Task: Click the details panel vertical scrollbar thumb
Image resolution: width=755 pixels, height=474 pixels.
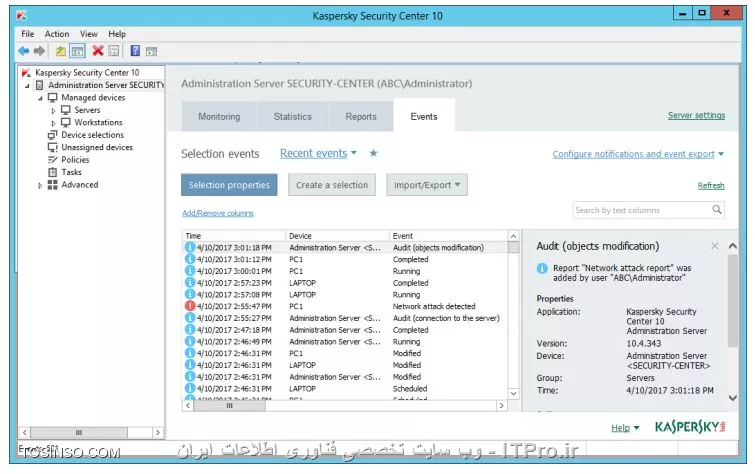Action: point(732,301)
